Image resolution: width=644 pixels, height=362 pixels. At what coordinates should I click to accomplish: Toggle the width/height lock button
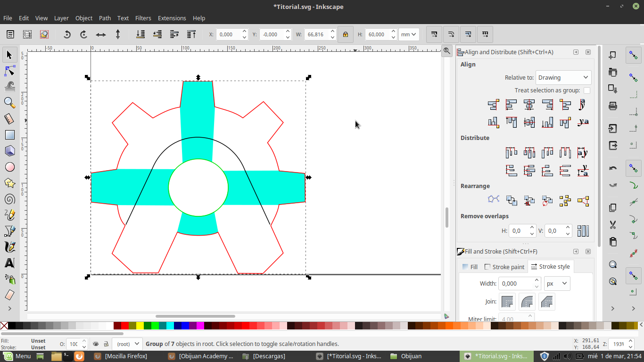click(x=346, y=34)
